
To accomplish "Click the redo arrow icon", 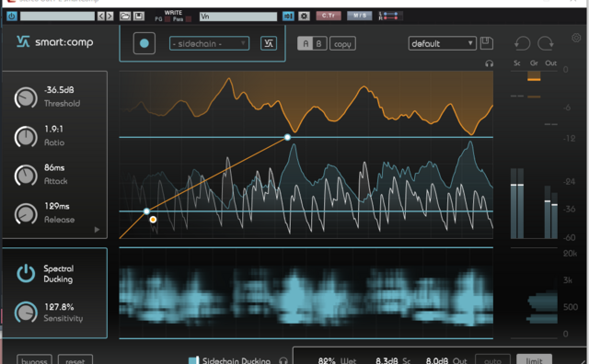I will point(546,43).
